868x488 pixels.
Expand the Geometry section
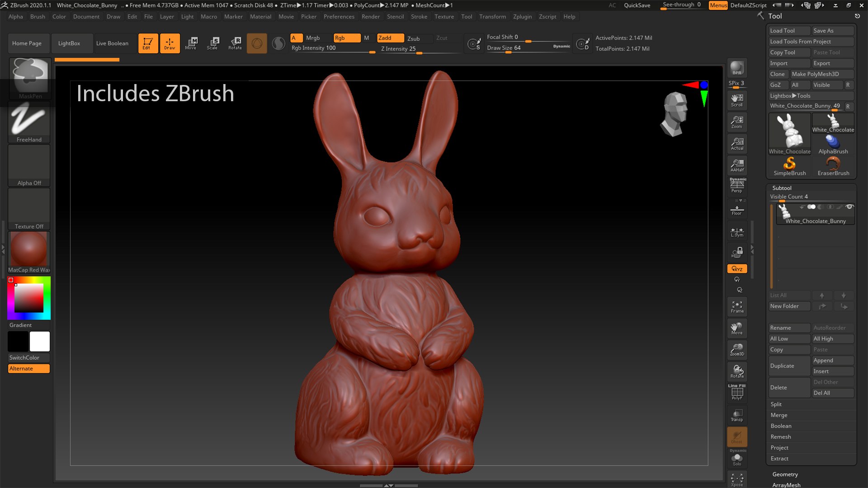point(785,474)
